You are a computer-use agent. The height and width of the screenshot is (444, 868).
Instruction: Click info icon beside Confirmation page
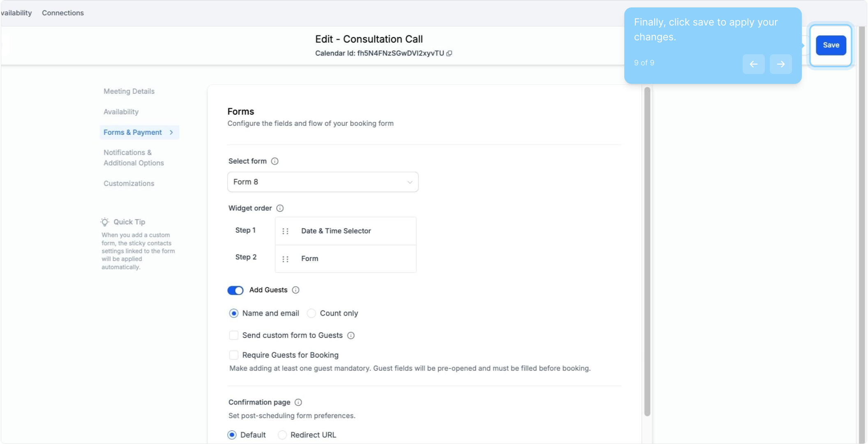coord(298,402)
